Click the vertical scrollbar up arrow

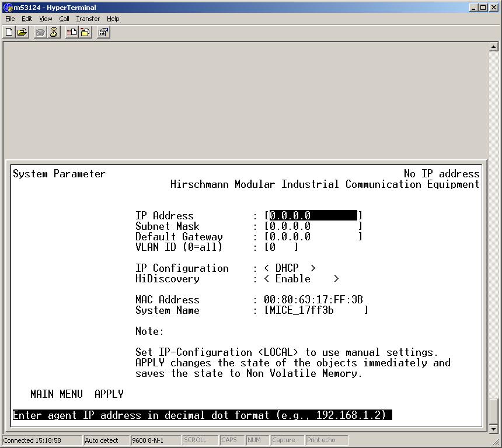pyautogui.click(x=494, y=47)
